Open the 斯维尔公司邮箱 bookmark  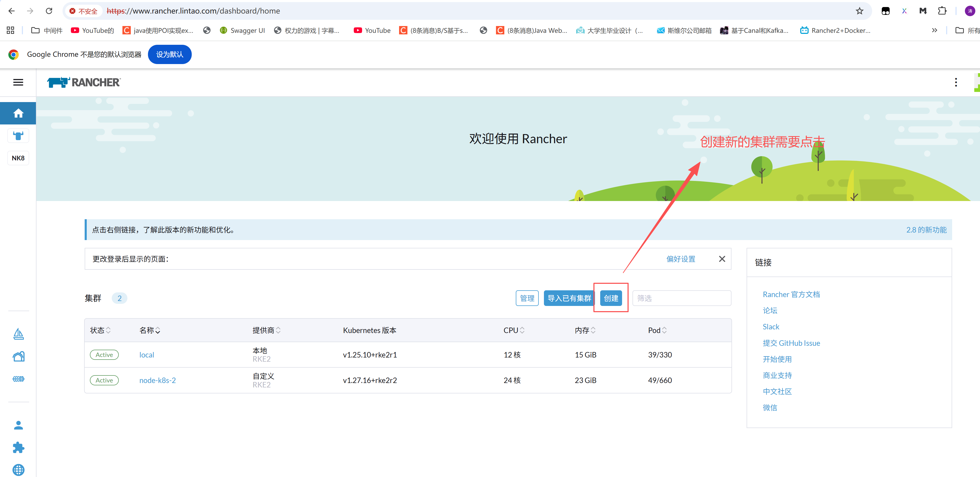(x=684, y=30)
